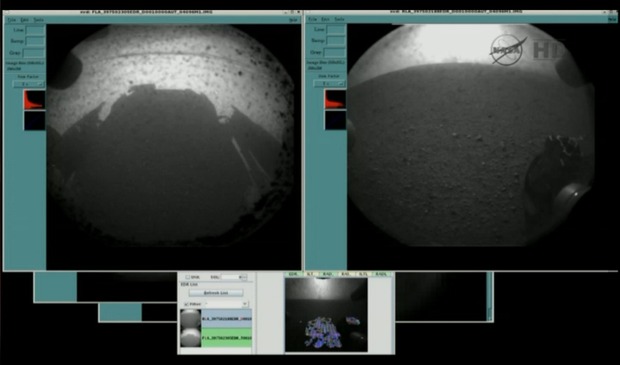Open the Filter combo box dropdown arrow
This screenshot has width=620, height=365.
[x=245, y=304]
